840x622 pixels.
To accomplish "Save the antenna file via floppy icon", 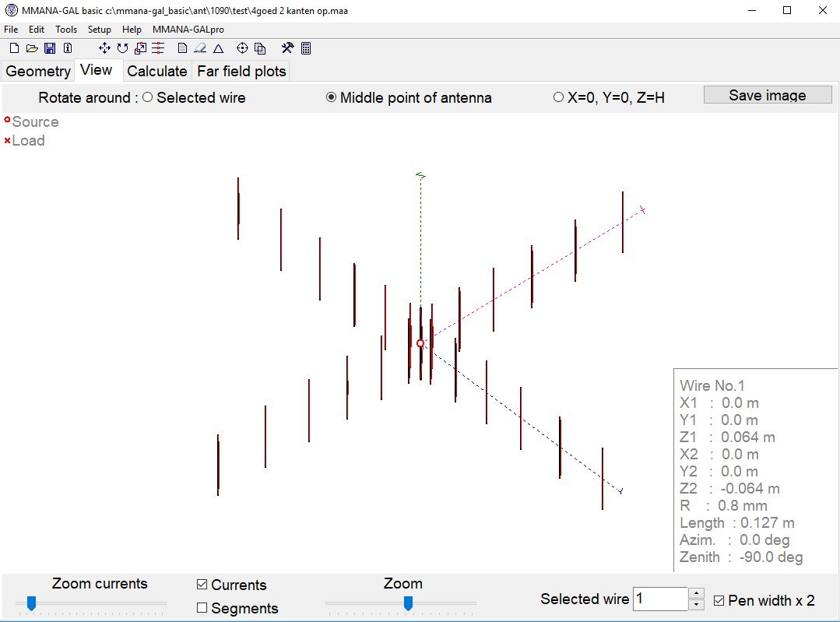I will pyautogui.click(x=50, y=48).
